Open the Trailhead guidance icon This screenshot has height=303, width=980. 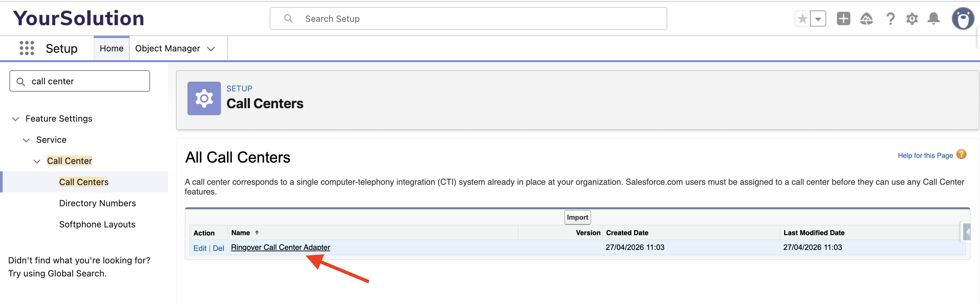point(866,19)
